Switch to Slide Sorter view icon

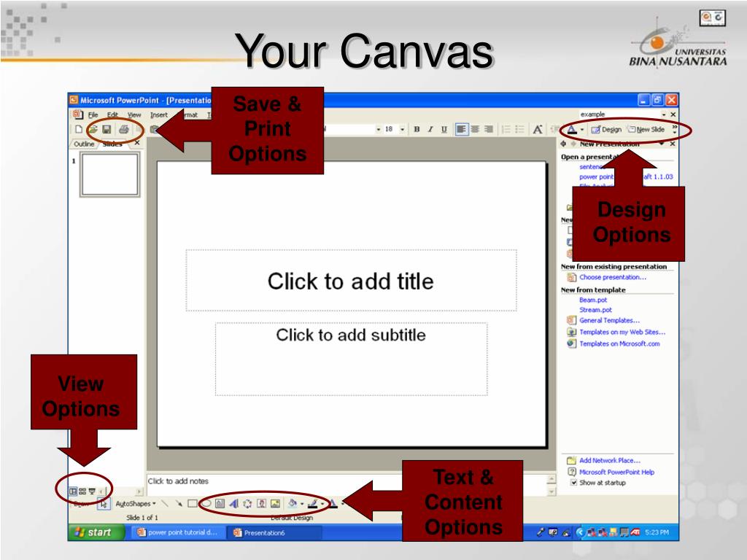coord(82,491)
